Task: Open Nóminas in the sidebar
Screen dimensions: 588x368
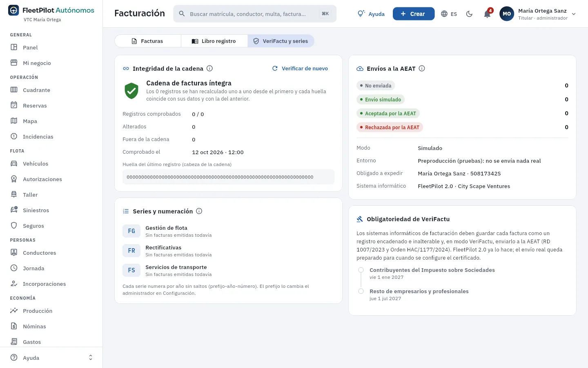Action: pyautogui.click(x=51, y=326)
